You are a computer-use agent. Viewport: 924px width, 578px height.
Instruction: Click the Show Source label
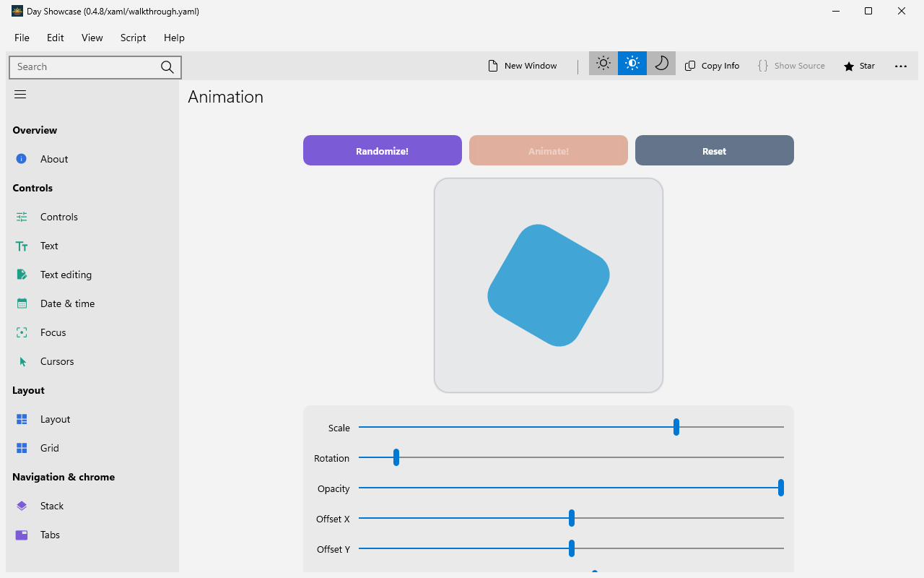[800, 66]
